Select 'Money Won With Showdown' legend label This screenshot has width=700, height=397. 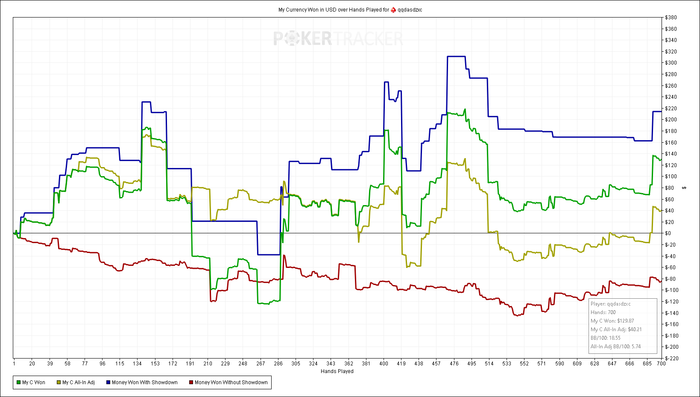pos(145,382)
